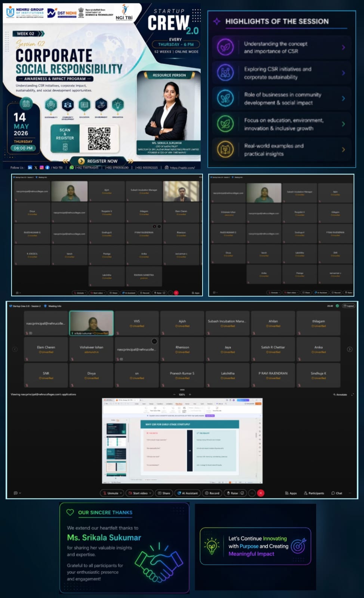This screenshot has width=364, height=598.
Task: Expand 'Understanding the concept and importance of CSR' chevron
Action: (x=343, y=47)
